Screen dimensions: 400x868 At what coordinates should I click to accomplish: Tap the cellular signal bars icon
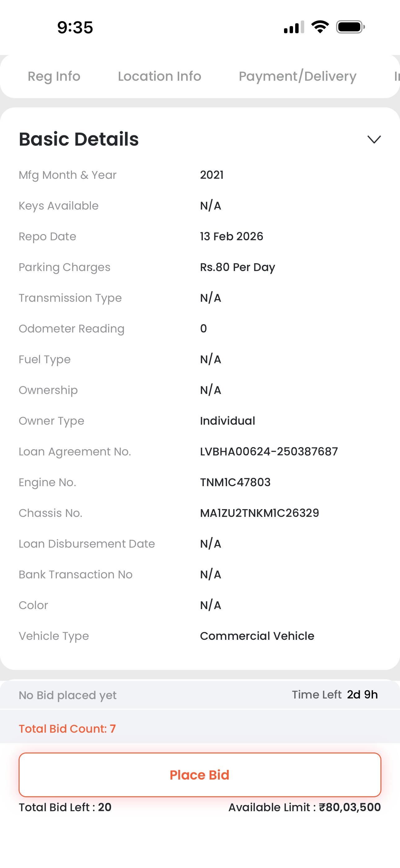(294, 27)
